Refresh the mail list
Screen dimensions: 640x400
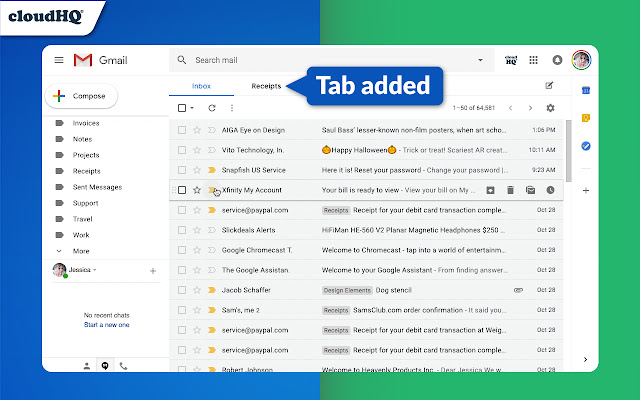click(211, 108)
